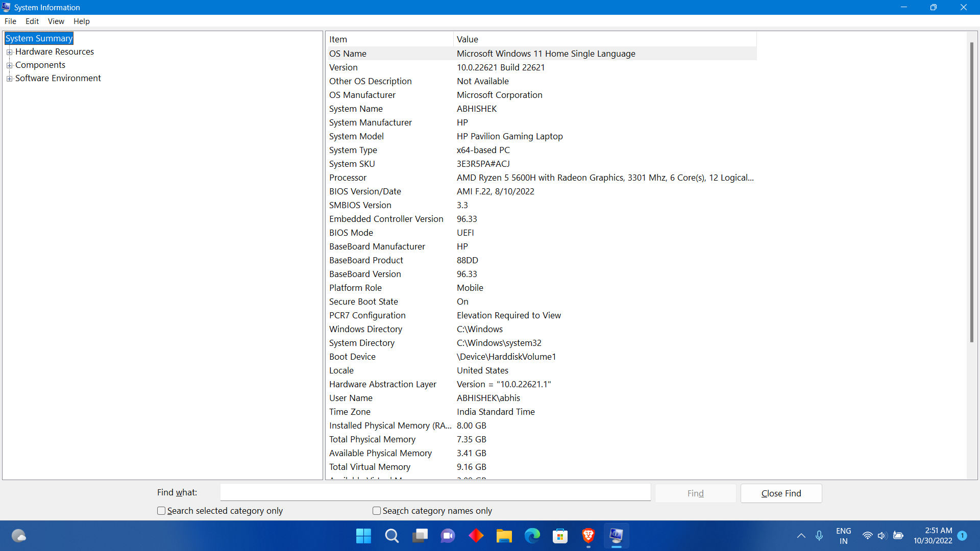Screen dimensions: 980x551
Task: Click the microphone tray icon
Action: pos(819,536)
